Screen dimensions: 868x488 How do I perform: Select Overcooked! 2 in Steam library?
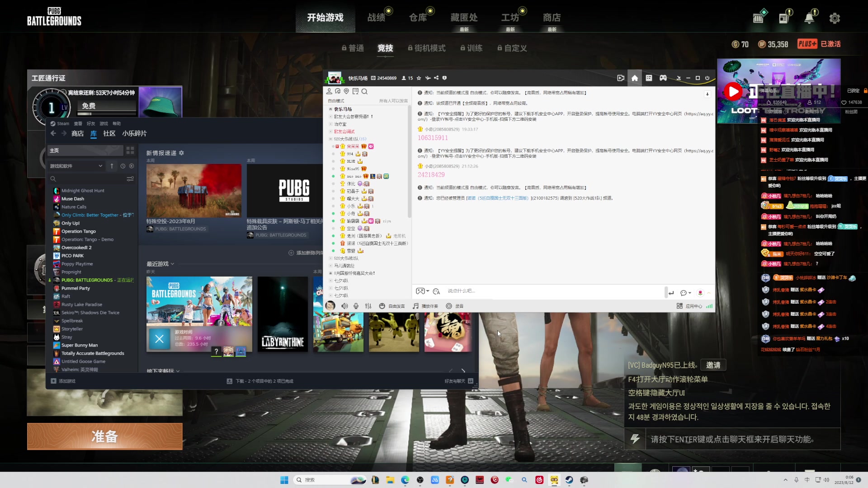tap(76, 248)
